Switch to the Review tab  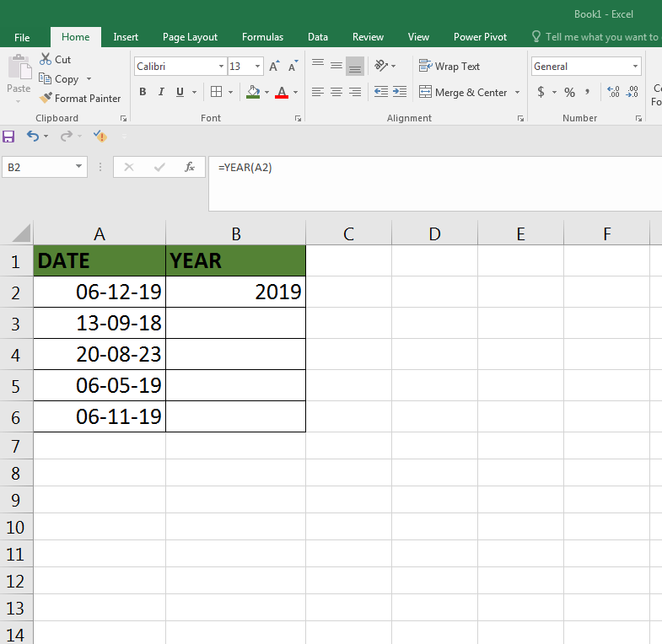[x=369, y=37]
